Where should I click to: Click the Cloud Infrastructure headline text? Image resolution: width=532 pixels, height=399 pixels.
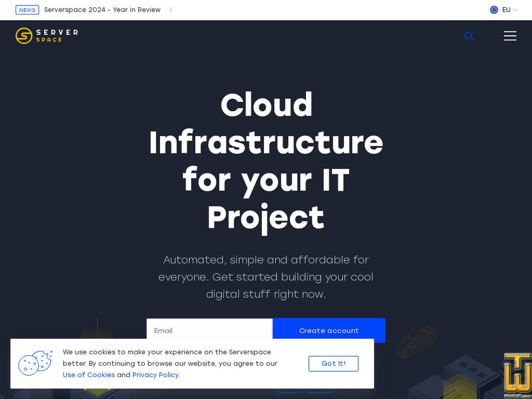pyautogui.click(x=266, y=160)
